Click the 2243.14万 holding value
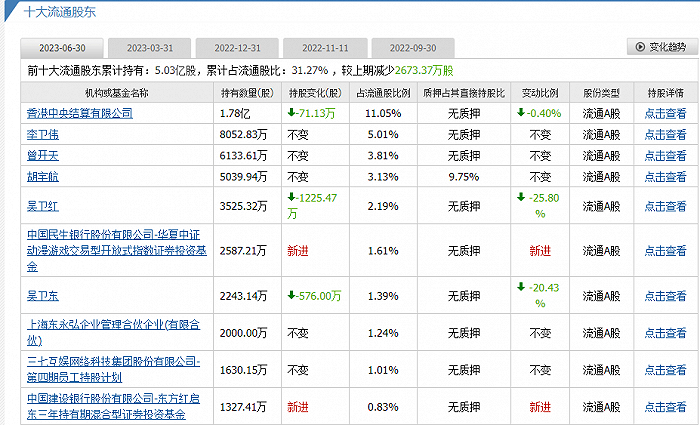Screen dimensions: 700x425 pyautogui.click(x=243, y=296)
